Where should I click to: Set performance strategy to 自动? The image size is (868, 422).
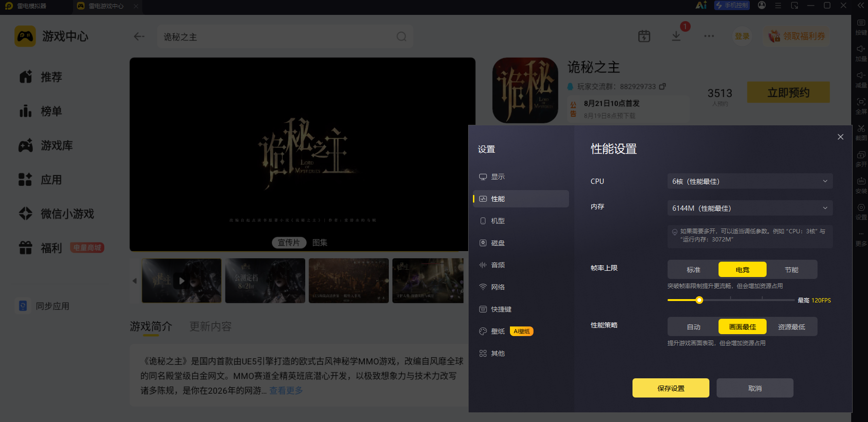(x=694, y=327)
